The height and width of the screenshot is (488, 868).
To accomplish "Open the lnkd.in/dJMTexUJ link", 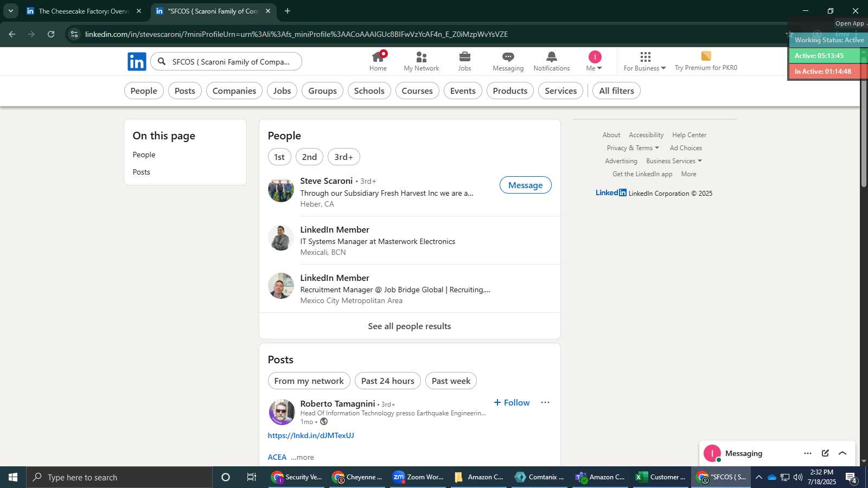I will point(311,435).
